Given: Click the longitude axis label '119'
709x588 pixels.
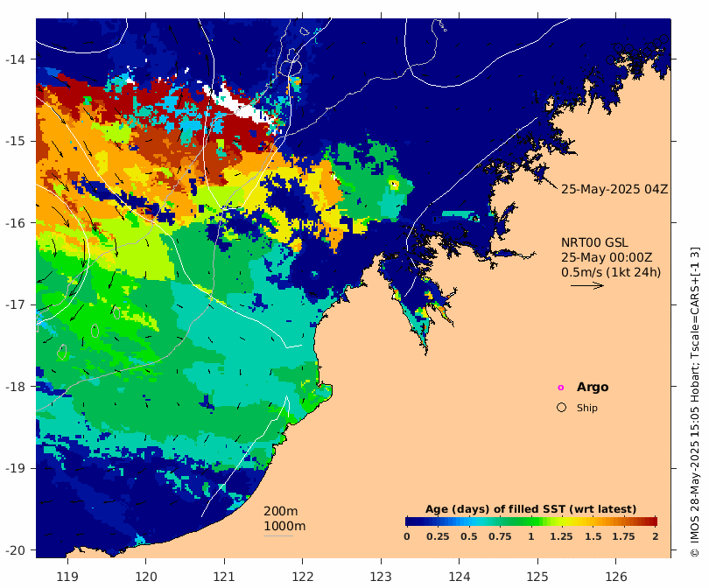Looking at the screenshot, I should (x=67, y=577).
